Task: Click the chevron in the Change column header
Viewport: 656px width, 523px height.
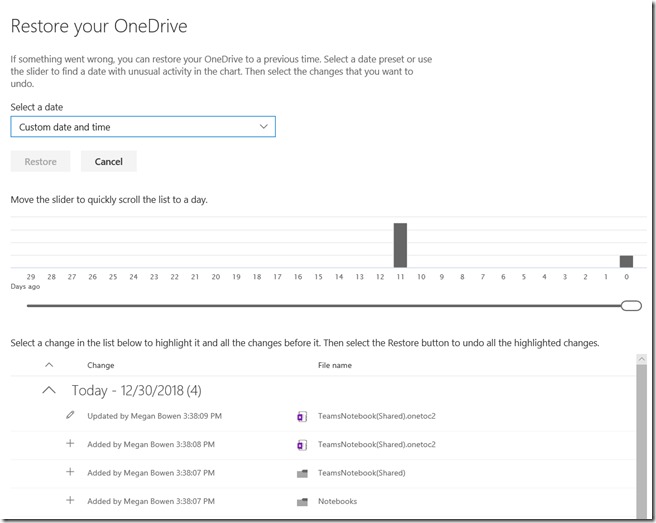Action: point(49,365)
